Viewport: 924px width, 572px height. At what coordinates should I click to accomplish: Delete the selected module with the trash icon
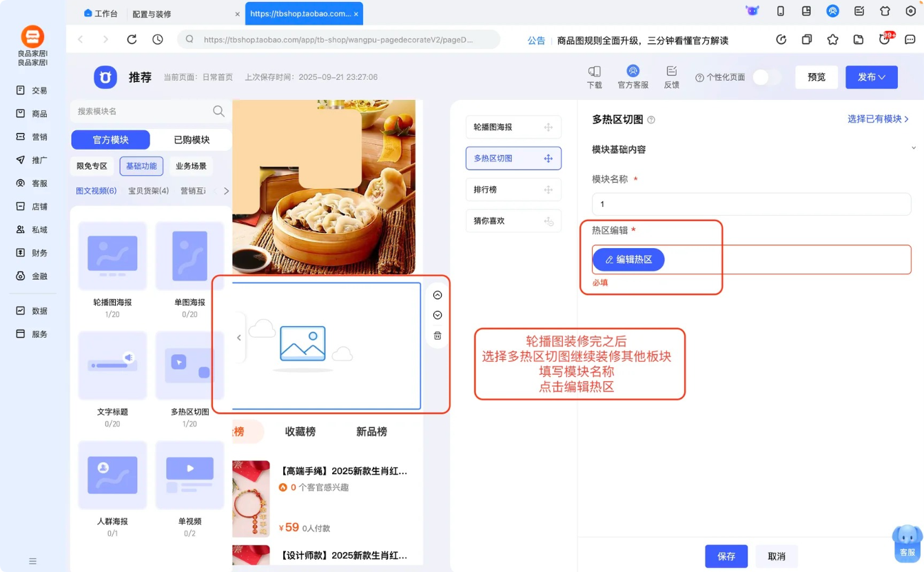[438, 336]
